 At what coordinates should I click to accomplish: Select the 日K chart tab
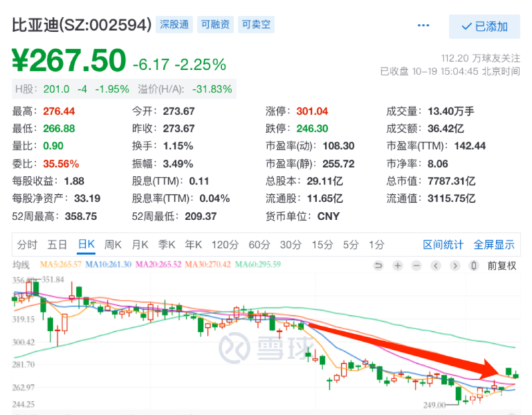coord(86,245)
